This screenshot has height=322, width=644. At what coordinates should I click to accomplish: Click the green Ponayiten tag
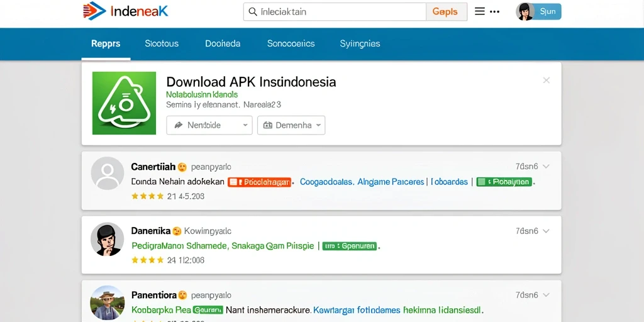click(504, 182)
